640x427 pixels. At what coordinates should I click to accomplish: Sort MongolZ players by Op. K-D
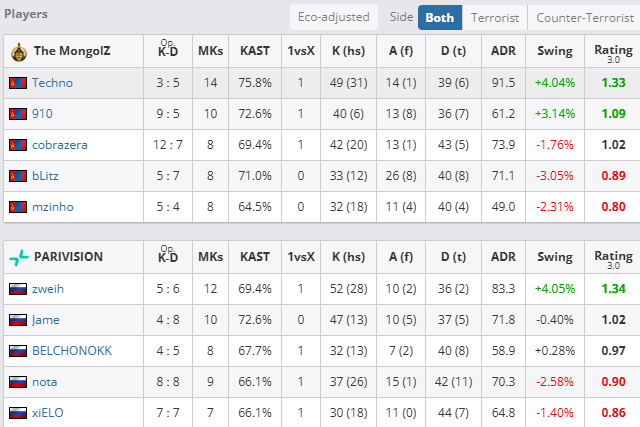point(168,50)
